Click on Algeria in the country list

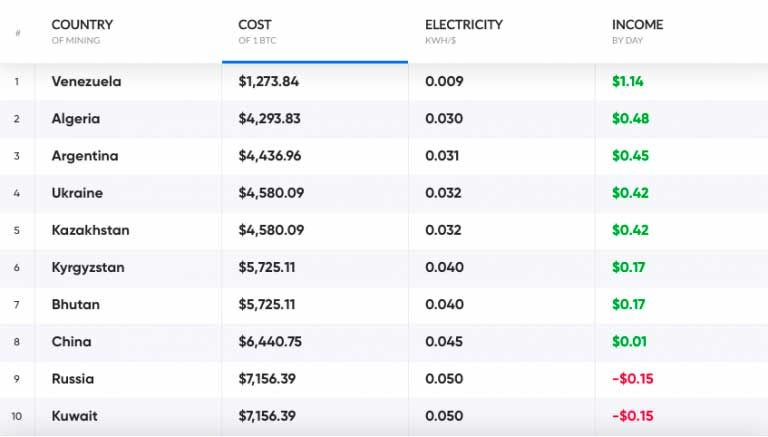click(x=76, y=119)
